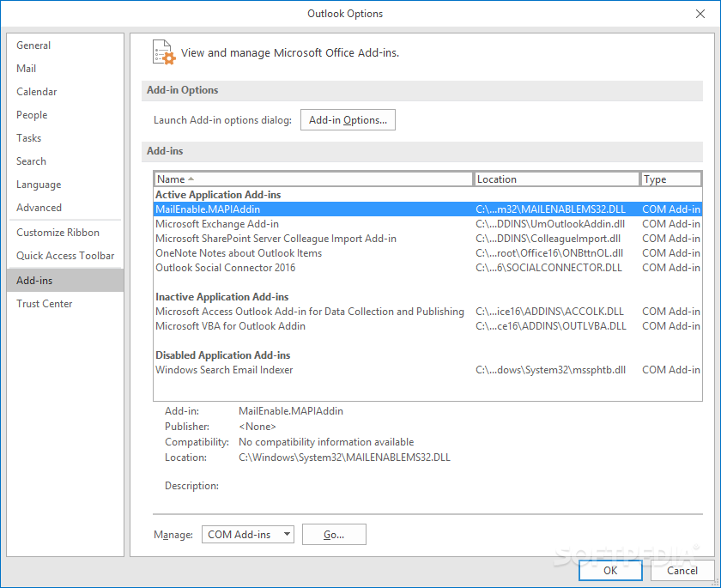Sort add-ins by Location column header
This screenshot has height=588, width=721.
click(x=556, y=179)
